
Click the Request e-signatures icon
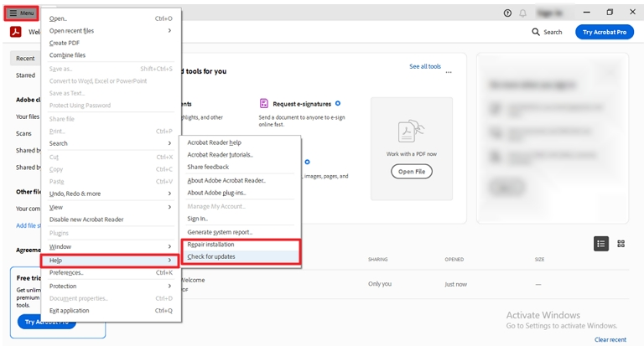tap(263, 103)
